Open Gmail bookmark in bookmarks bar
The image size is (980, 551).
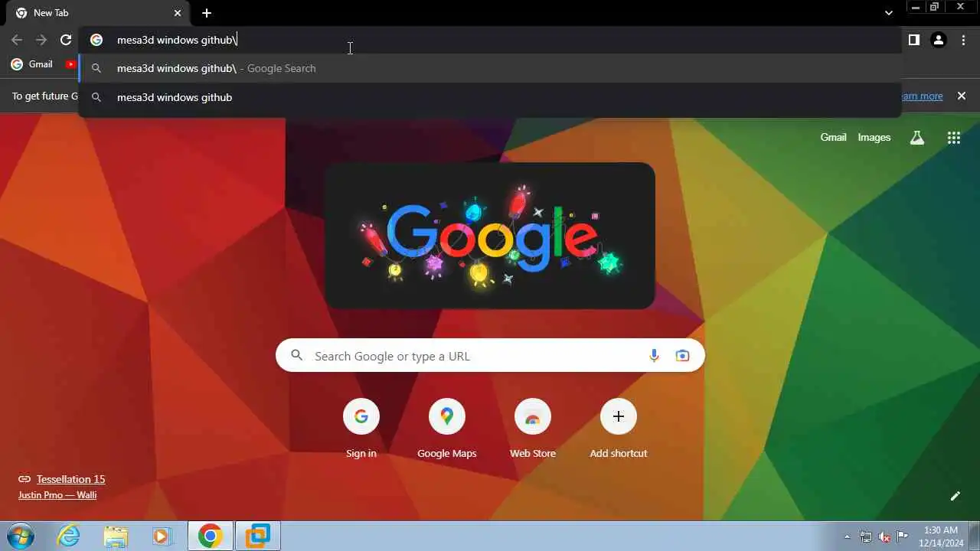click(31, 64)
